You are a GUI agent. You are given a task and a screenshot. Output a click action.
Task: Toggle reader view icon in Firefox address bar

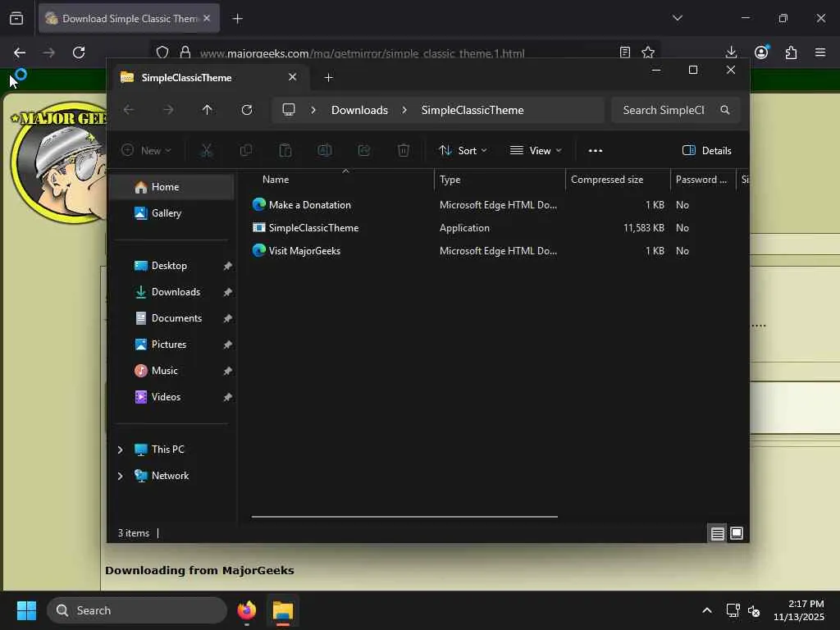624,52
